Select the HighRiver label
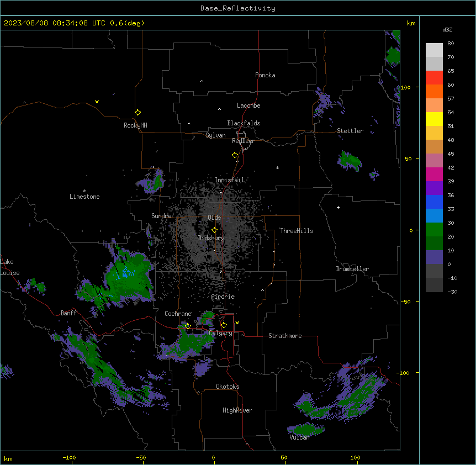This screenshot has width=476, height=465. tap(237, 410)
